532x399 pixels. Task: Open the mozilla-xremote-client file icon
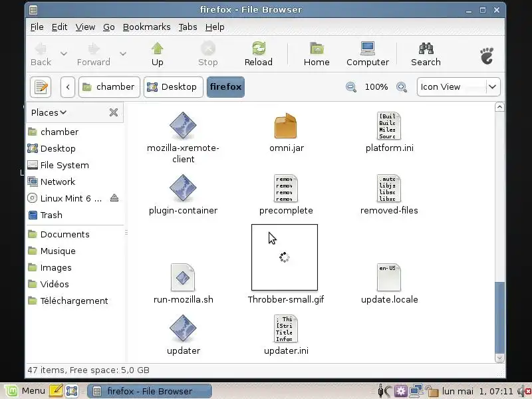pos(183,126)
